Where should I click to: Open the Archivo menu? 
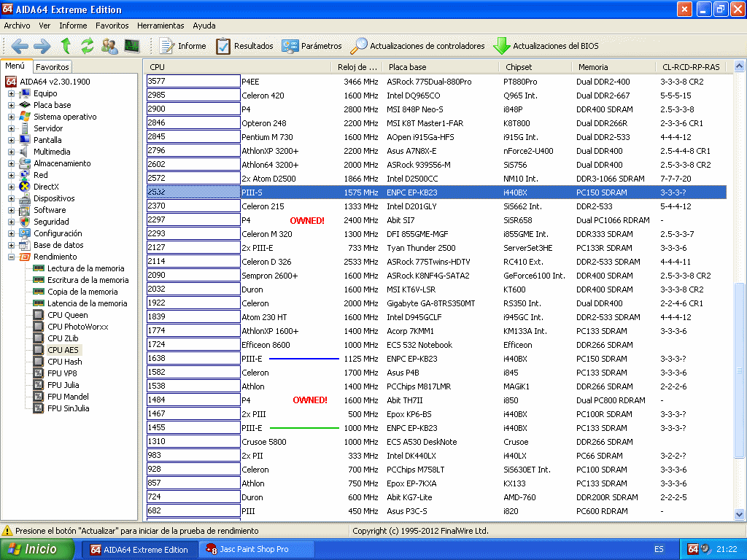(x=18, y=26)
